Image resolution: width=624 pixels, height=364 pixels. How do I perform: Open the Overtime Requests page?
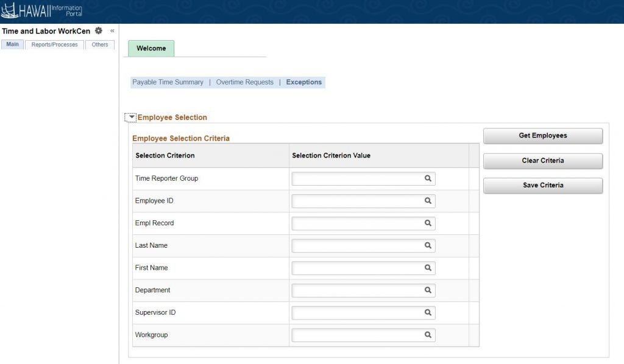[244, 82]
